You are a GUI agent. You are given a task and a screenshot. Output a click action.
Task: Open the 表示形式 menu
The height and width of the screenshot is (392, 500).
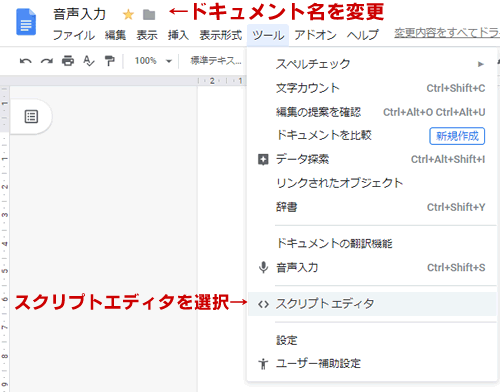(x=220, y=35)
